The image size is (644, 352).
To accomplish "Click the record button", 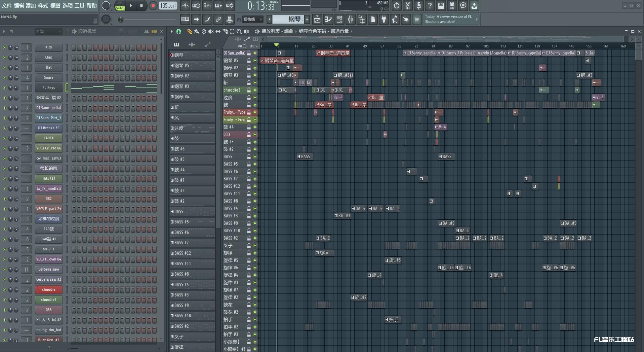I will [x=153, y=6].
